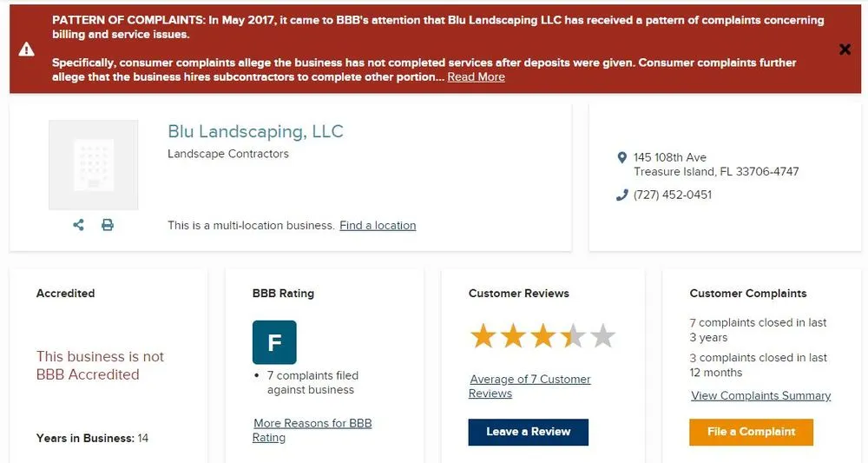Click the 145 108th Ave address text
The image size is (868, 463).
pyautogui.click(x=670, y=157)
